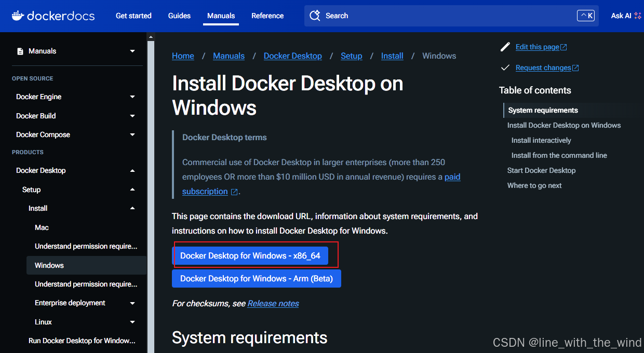Click the Manuals document icon in sidebar

(x=20, y=51)
